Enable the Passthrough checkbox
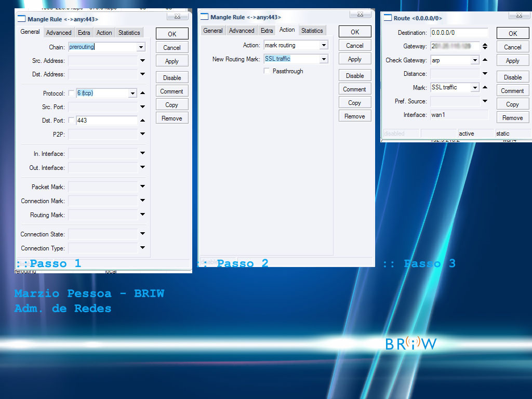Screen dimensions: 532x399 point(267,71)
